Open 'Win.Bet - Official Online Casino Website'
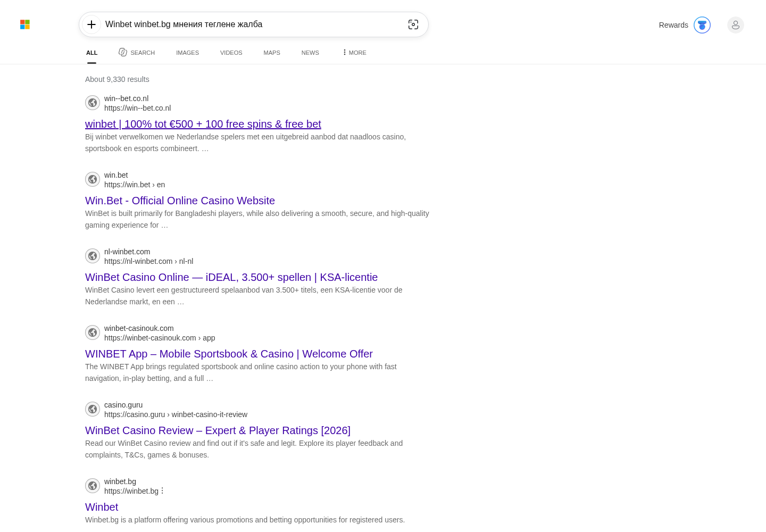This screenshot has height=532, width=766. 180,201
